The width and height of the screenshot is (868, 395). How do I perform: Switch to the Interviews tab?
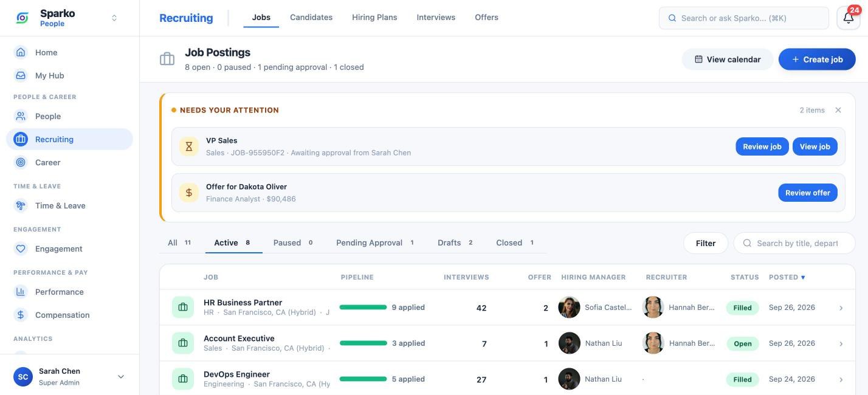point(436,18)
